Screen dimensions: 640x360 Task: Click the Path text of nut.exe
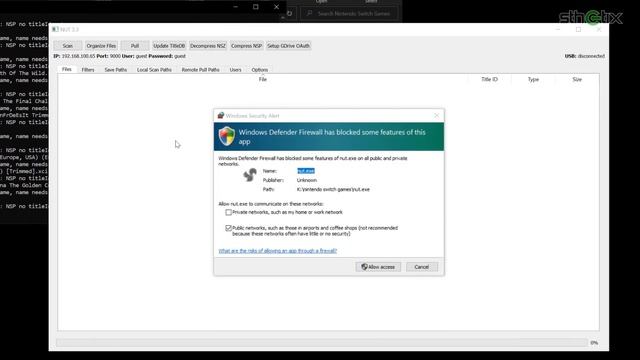(x=333, y=189)
